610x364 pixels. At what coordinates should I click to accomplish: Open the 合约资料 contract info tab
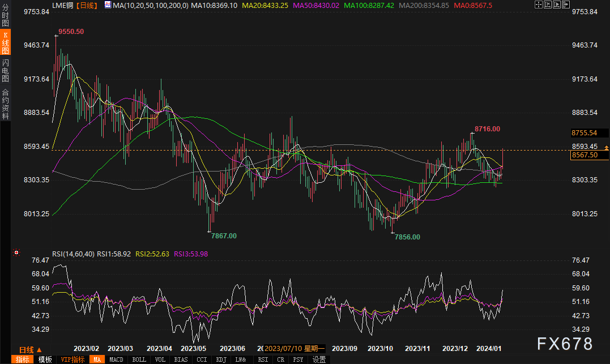coord(5,104)
